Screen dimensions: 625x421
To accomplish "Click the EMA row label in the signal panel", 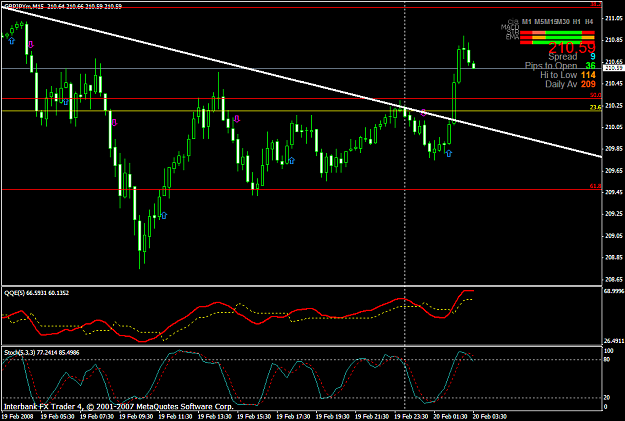I will [512, 37].
